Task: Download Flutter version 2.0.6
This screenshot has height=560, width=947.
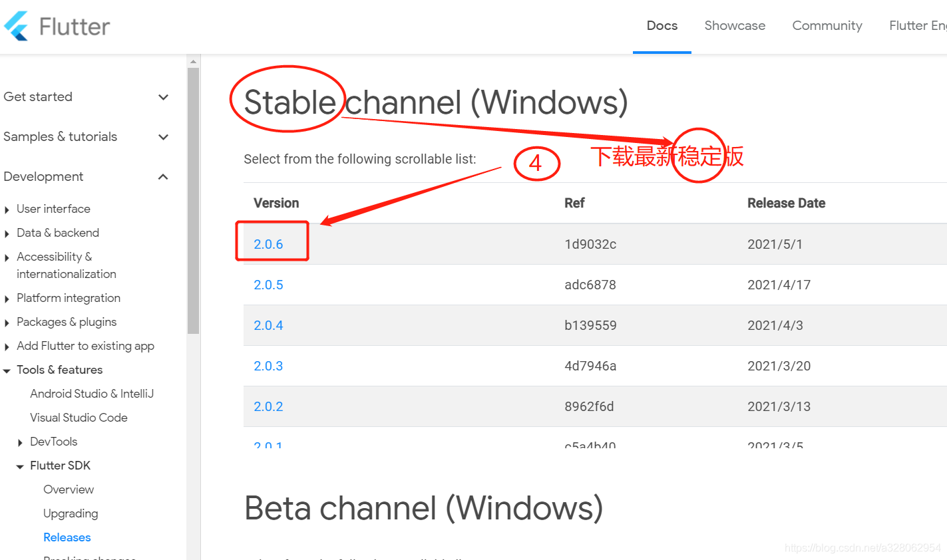Action: 268,244
